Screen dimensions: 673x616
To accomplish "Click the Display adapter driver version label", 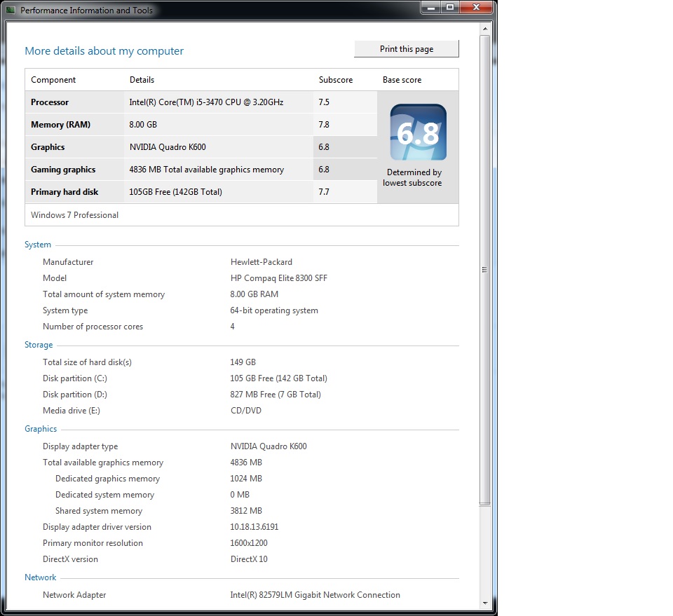I will click(x=97, y=527).
